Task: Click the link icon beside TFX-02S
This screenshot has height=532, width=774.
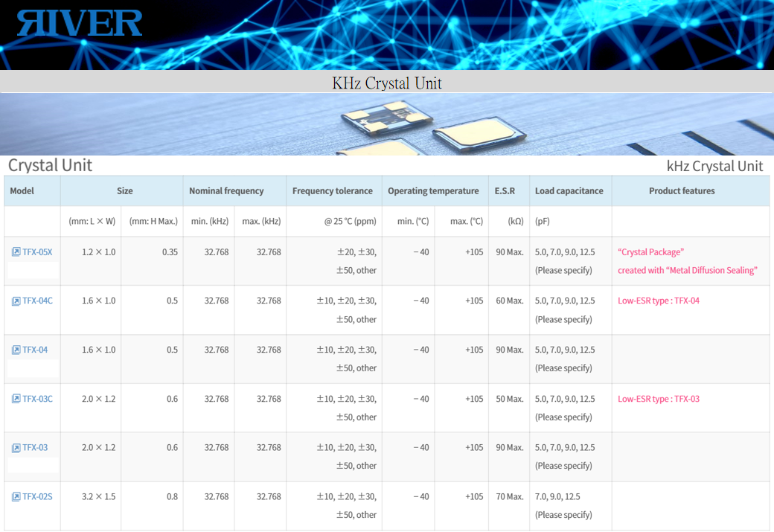Action: [16, 497]
